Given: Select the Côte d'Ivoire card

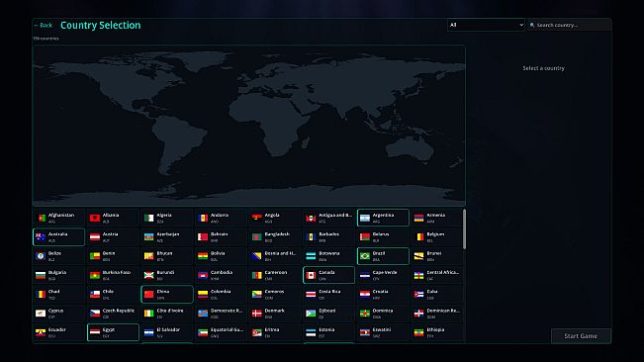Looking at the screenshot, I should click(167, 314).
